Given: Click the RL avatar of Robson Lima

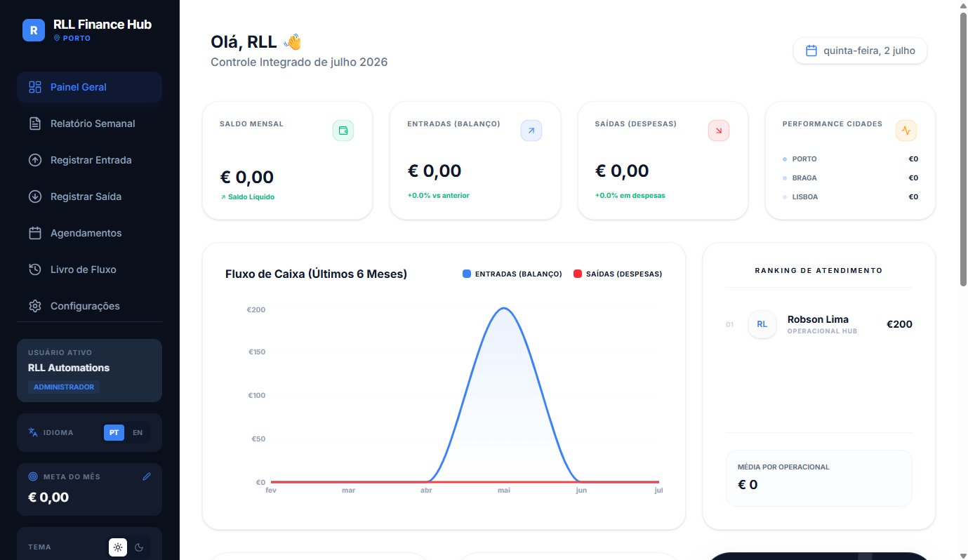Looking at the screenshot, I should 762,324.
